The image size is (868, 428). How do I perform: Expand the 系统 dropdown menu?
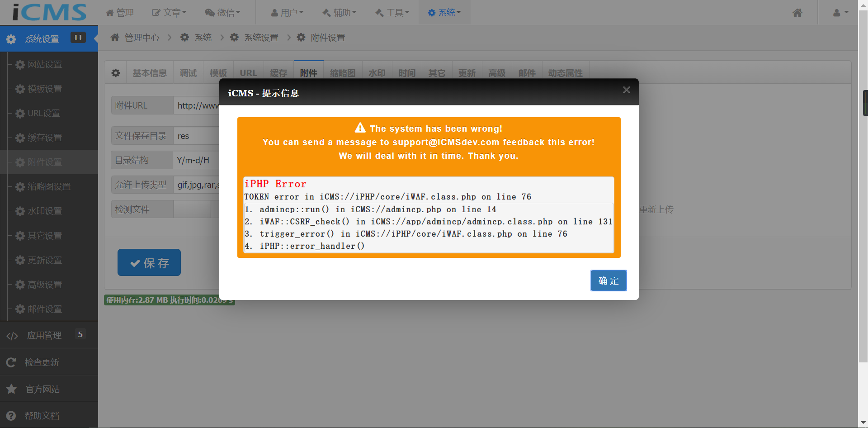(x=444, y=13)
